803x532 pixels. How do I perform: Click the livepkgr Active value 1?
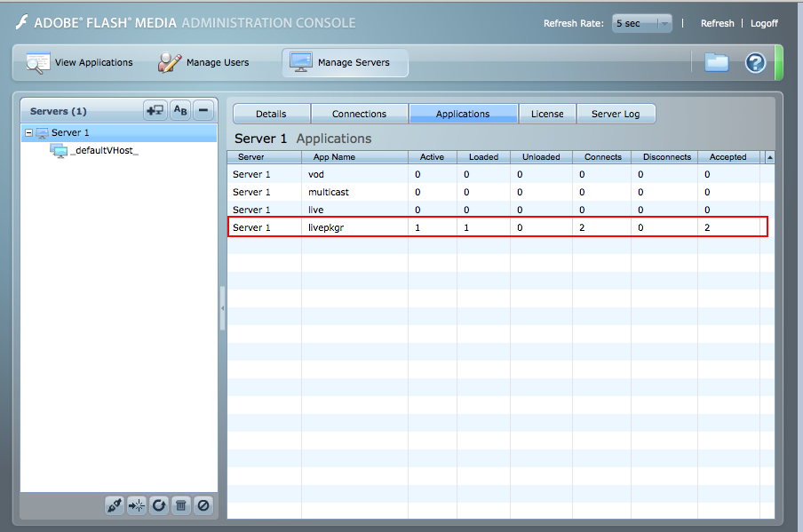click(x=417, y=227)
